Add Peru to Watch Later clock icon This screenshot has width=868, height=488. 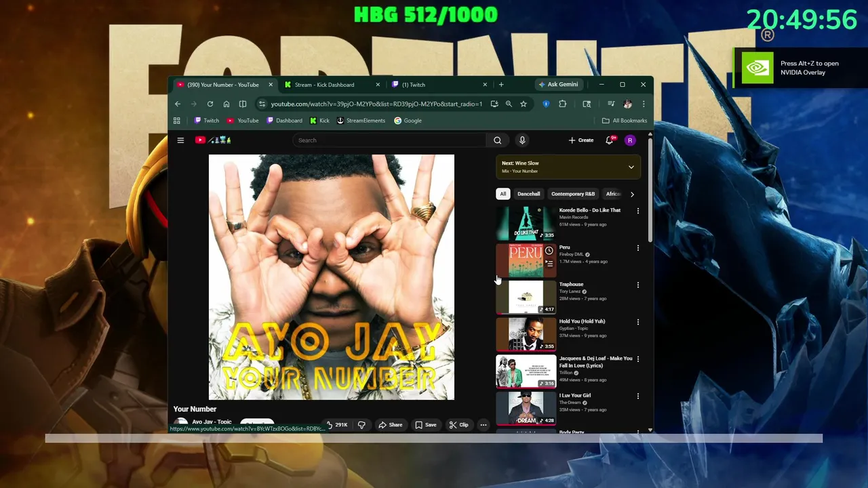(x=549, y=251)
